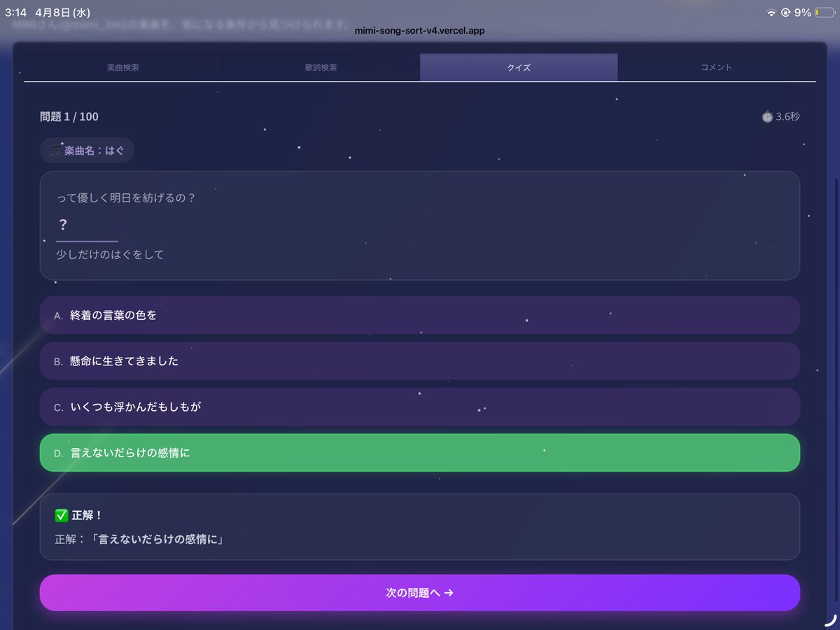Choose answer C いくつも浮かんだもしもが
Viewport: 840px width, 630px height.
pyautogui.click(x=420, y=407)
